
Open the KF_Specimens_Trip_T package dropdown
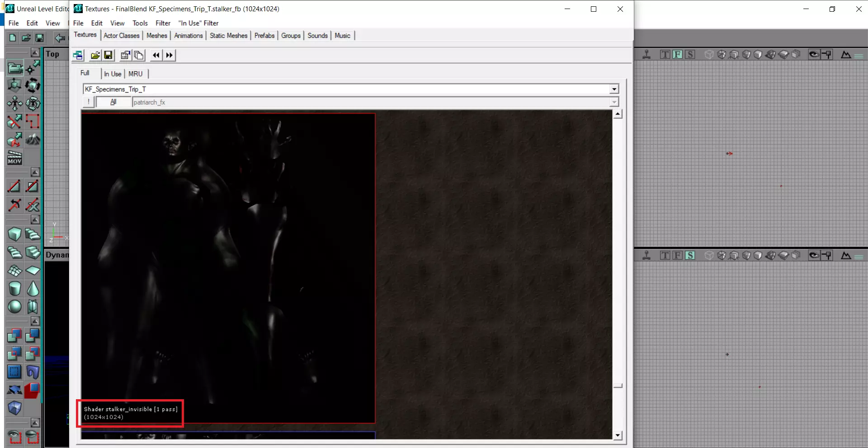pyautogui.click(x=614, y=89)
